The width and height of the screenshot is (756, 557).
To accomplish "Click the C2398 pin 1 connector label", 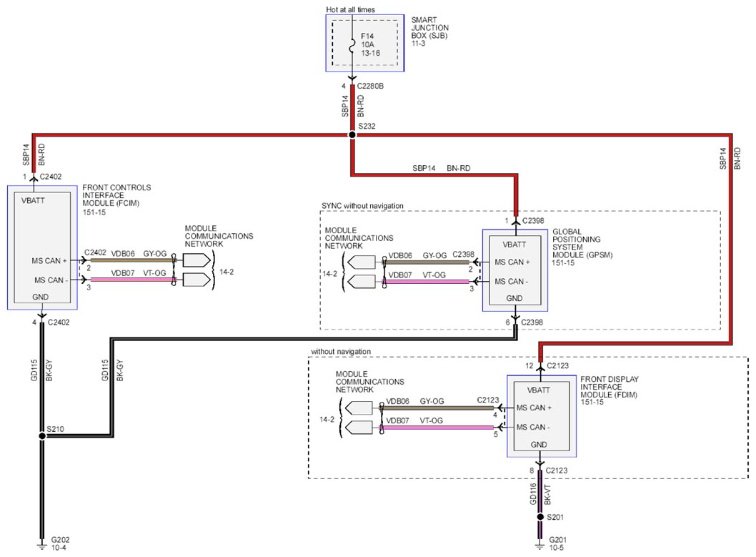I will tap(533, 220).
